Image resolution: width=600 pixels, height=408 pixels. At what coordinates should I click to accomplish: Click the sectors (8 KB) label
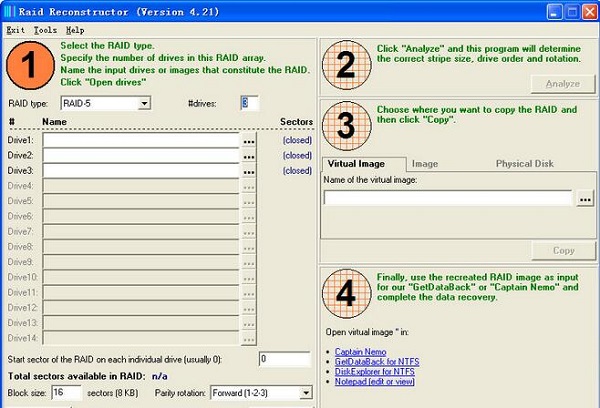(x=112, y=393)
